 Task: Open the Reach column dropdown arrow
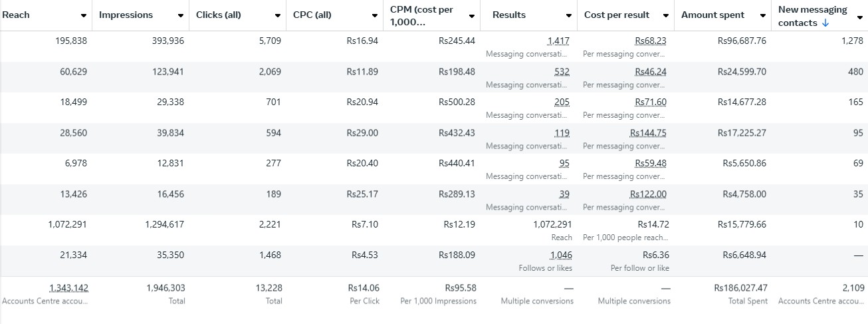click(83, 15)
